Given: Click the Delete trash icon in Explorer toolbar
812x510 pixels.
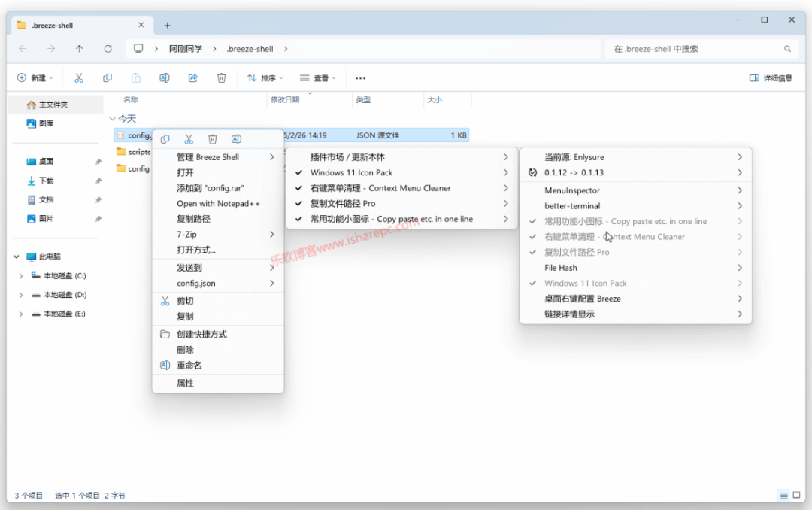Looking at the screenshot, I should 221,77.
